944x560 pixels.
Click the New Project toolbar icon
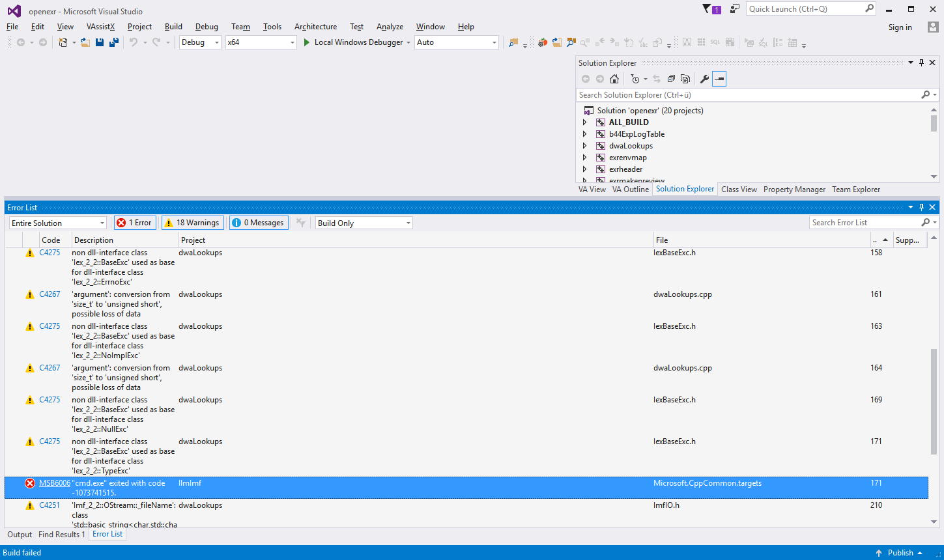pos(63,42)
